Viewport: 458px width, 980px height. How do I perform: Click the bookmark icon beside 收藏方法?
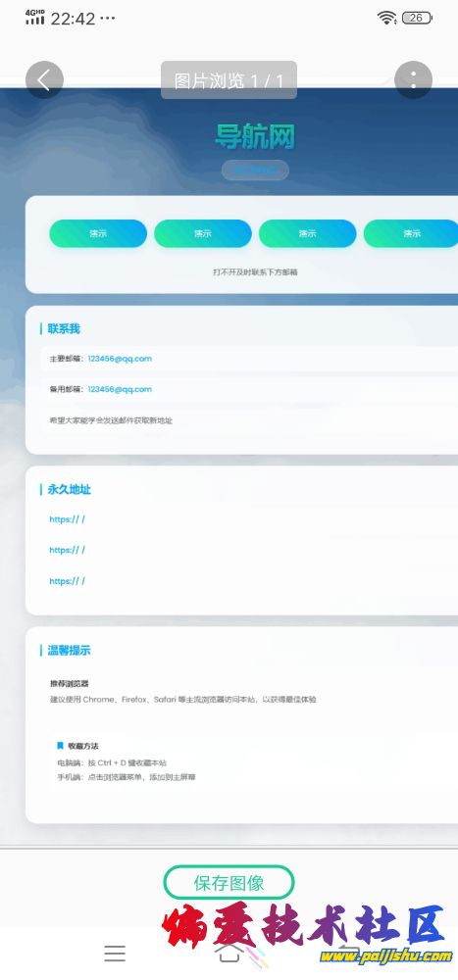(x=60, y=746)
